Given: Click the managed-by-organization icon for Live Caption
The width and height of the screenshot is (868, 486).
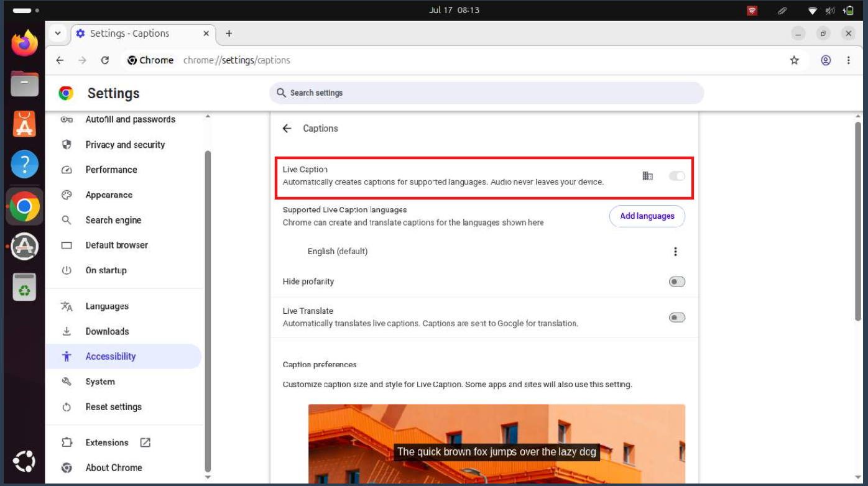Looking at the screenshot, I should pyautogui.click(x=647, y=177).
